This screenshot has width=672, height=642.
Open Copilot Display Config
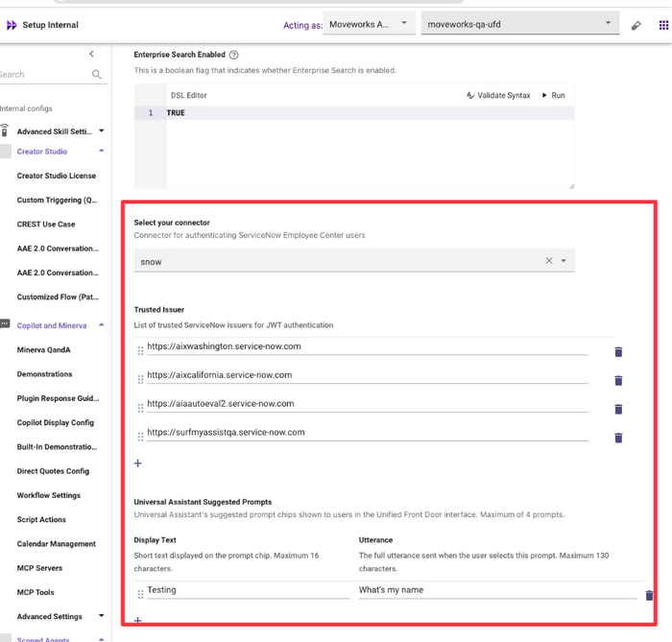tap(56, 422)
